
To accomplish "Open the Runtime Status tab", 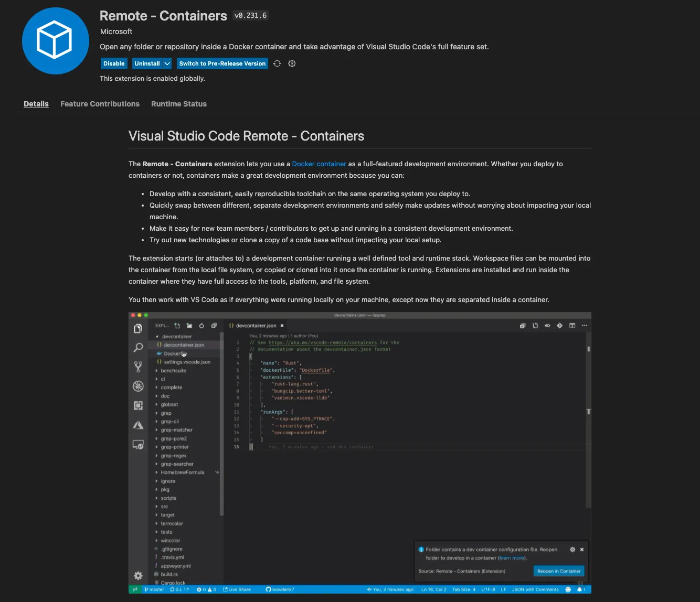I will click(178, 104).
